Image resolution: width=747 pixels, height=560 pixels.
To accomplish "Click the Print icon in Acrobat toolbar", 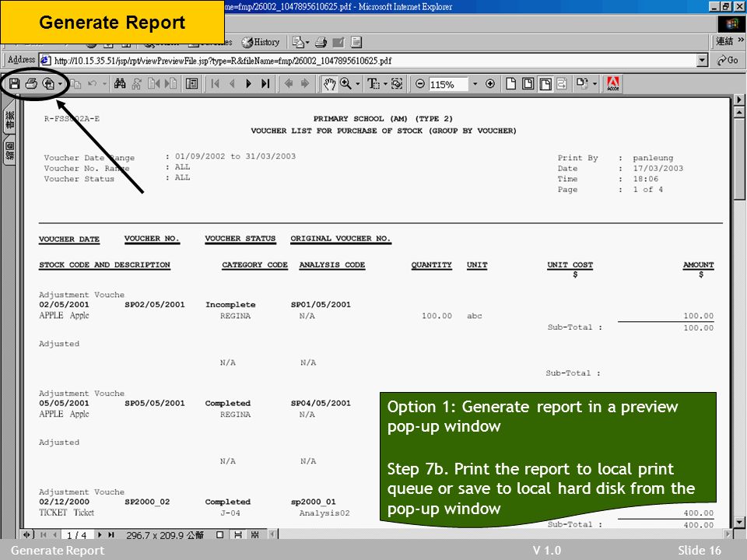I will coord(31,84).
